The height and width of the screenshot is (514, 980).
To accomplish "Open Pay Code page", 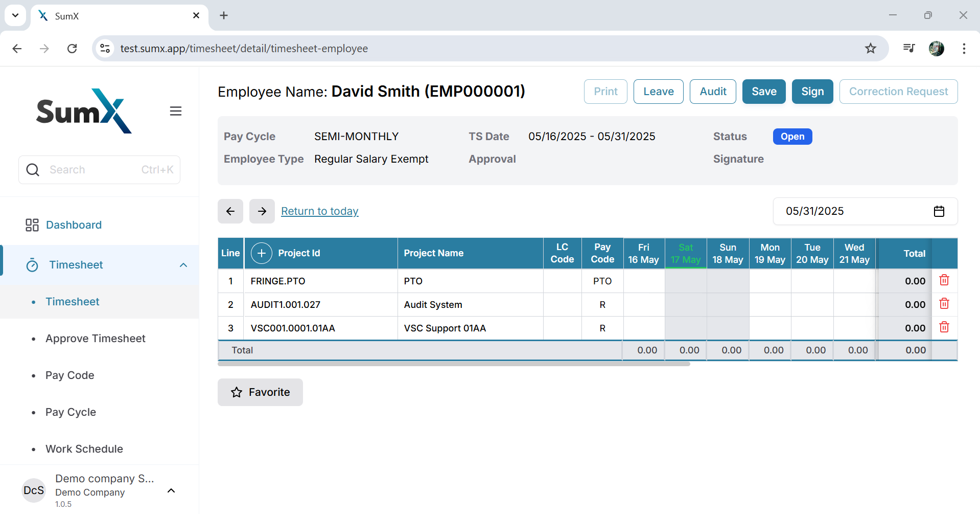I will coord(70,375).
